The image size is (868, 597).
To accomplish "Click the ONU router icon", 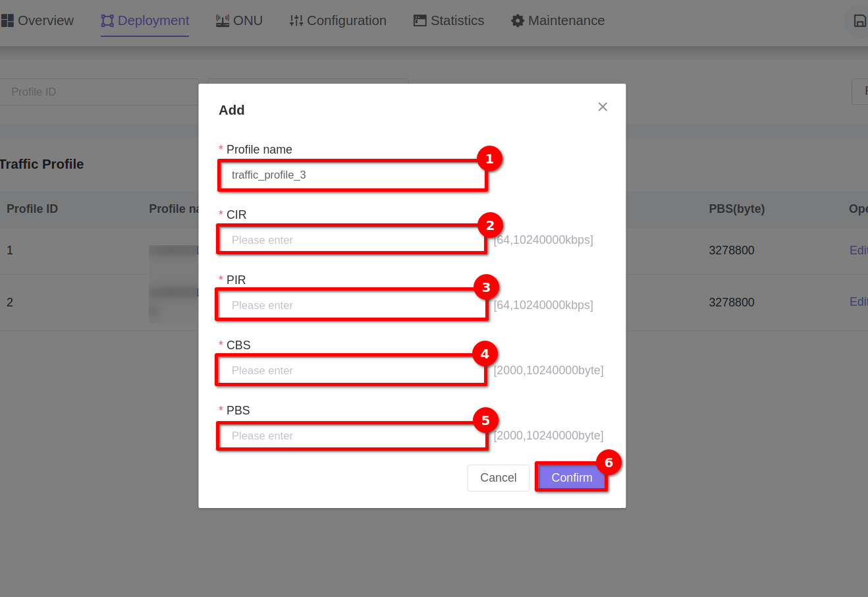I will [223, 21].
